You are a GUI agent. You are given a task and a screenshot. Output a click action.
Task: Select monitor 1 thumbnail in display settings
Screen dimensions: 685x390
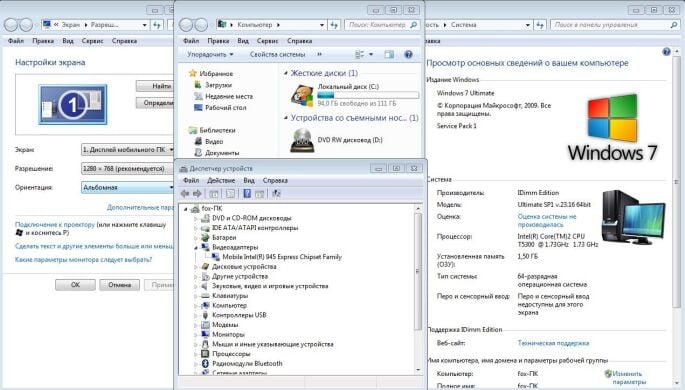coord(73,104)
